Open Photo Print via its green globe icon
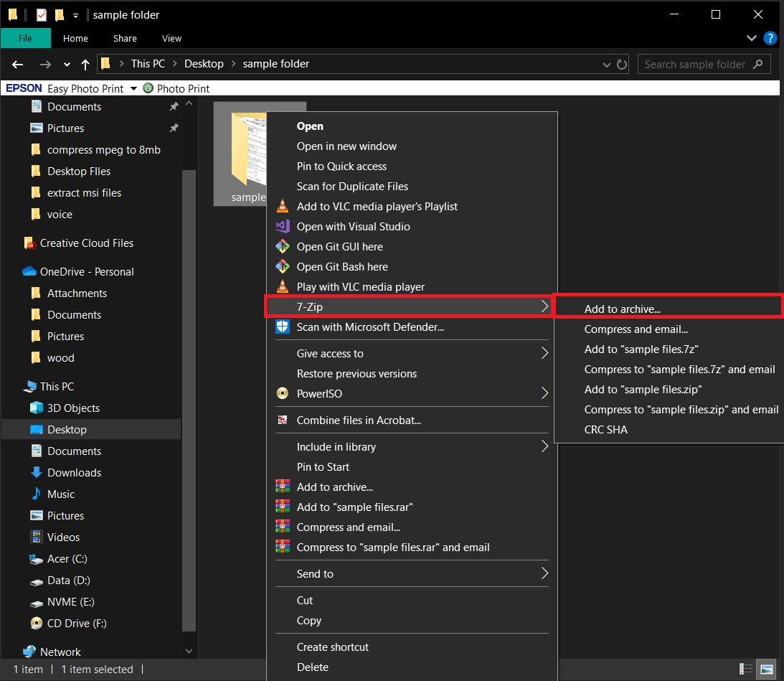Image resolution: width=784 pixels, height=681 pixels. (147, 88)
